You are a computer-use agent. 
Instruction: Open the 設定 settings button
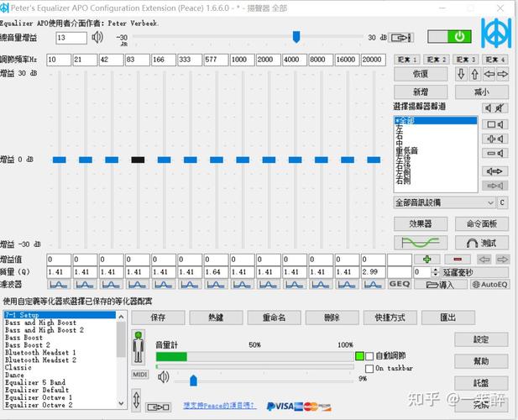click(x=481, y=339)
